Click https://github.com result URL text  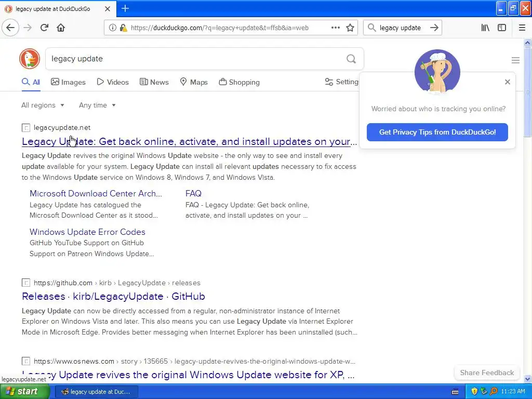[x=63, y=283]
